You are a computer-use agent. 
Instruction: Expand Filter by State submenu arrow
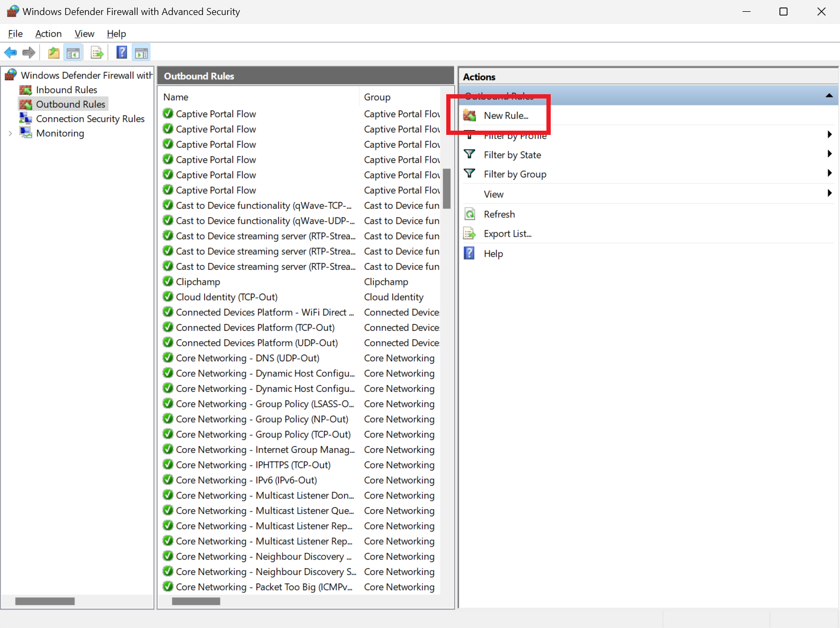point(829,154)
